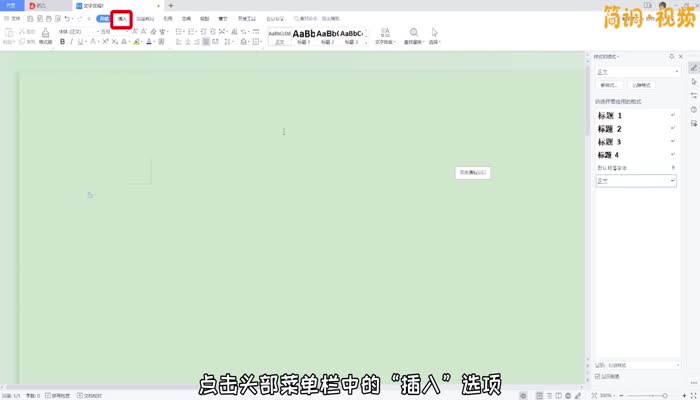Open the Developer Tools (开发工具) tab

pyautogui.click(x=247, y=19)
